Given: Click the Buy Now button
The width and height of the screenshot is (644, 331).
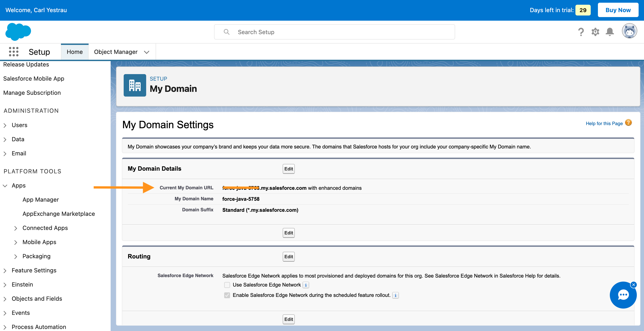Looking at the screenshot, I should click(x=618, y=10).
